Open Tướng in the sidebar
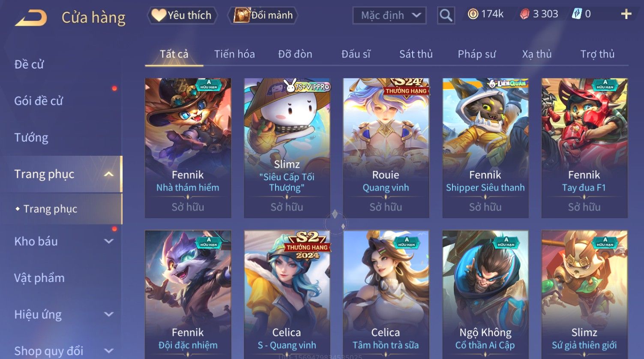This screenshot has height=359, width=644. (31, 138)
